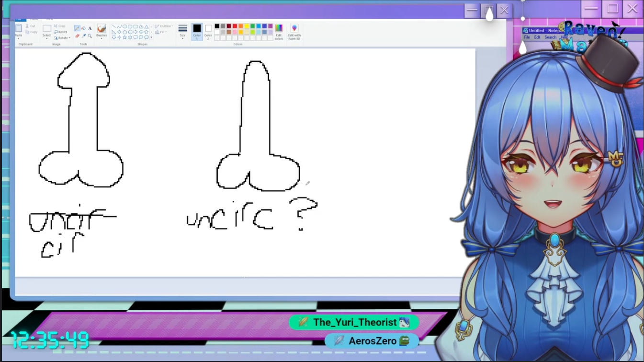Screen dimensions: 644x362
Task: Choose the Four-point star shape
Action: coord(119,37)
